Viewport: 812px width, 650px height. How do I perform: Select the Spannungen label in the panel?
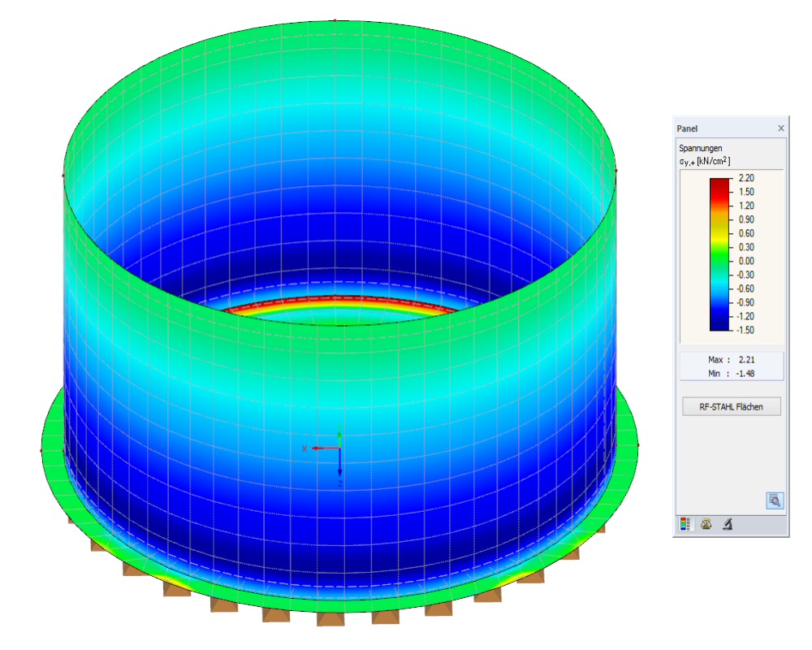[699, 149]
